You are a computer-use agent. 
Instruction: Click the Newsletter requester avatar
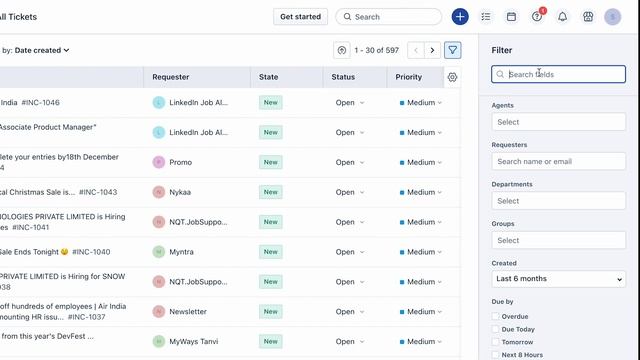[x=159, y=311]
